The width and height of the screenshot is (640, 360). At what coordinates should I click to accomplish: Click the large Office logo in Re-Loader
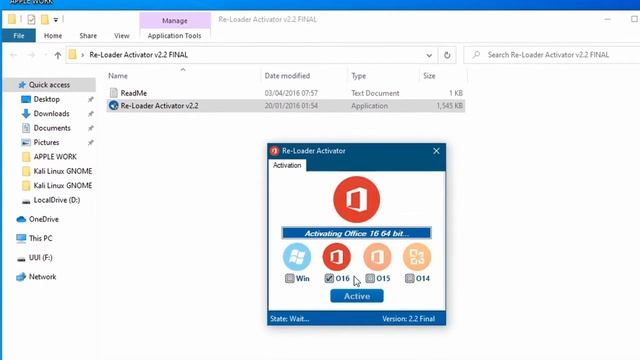click(356, 200)
